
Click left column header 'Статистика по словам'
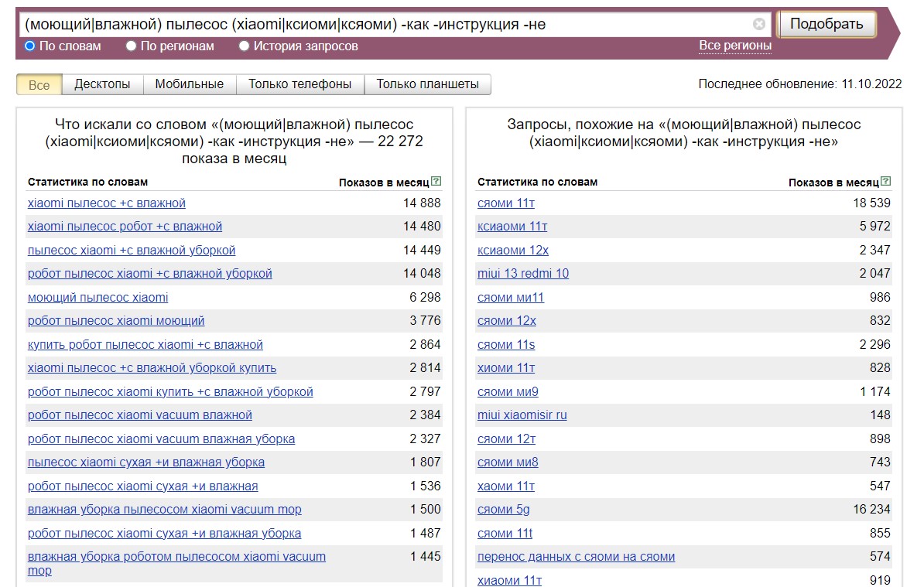(87, 182)
